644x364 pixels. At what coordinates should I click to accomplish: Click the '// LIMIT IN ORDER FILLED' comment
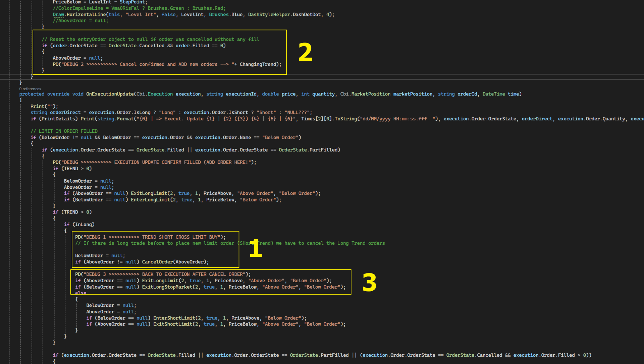[64, 131]
